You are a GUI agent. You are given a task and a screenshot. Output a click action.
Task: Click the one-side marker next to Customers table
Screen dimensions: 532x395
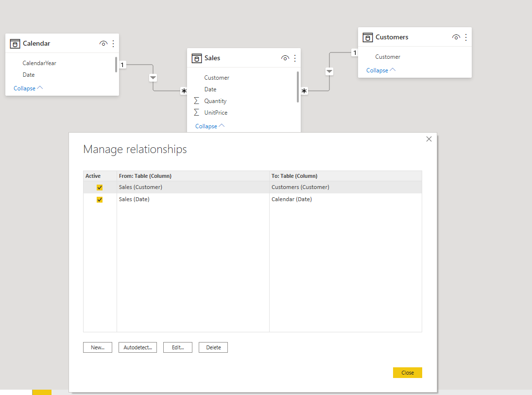[x=355, y=52]
